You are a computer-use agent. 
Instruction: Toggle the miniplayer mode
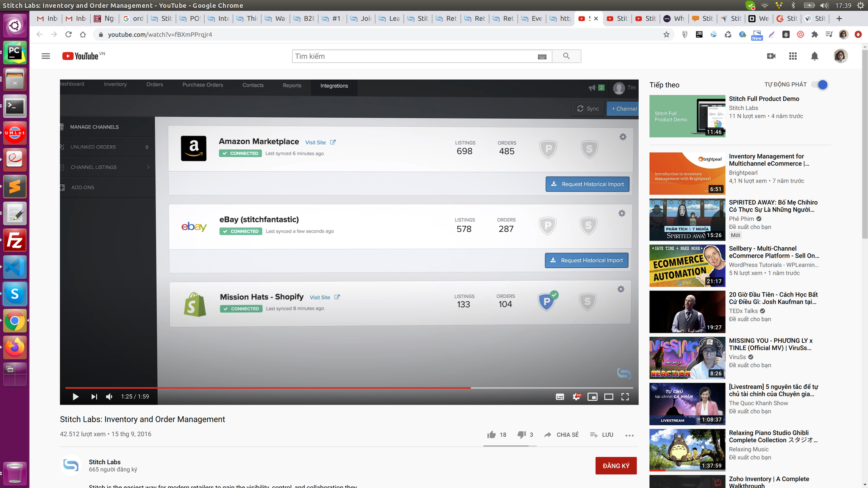point(593,396)
